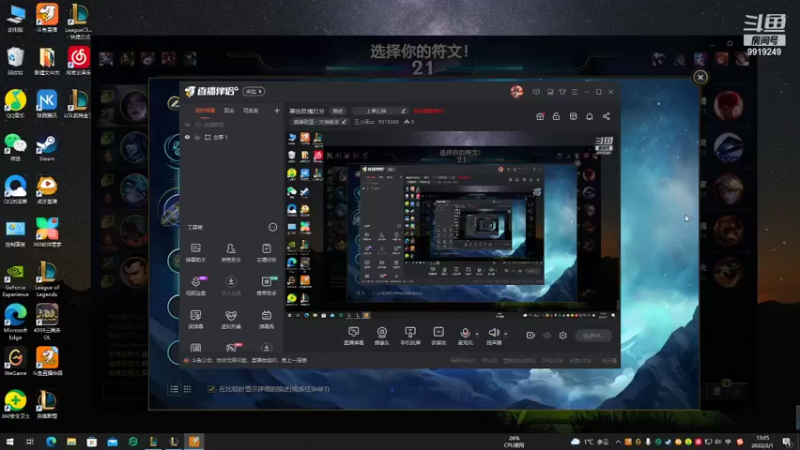Click the phone screen-cast icon
800x450 pixels.
pos(410,333)
